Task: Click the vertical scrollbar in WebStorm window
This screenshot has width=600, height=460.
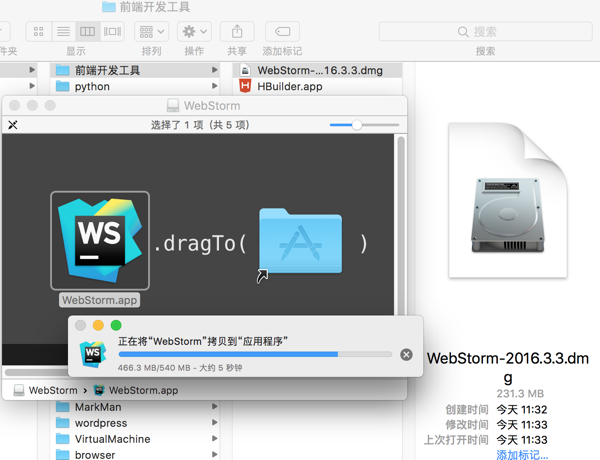Action: [x=401, y=224]
